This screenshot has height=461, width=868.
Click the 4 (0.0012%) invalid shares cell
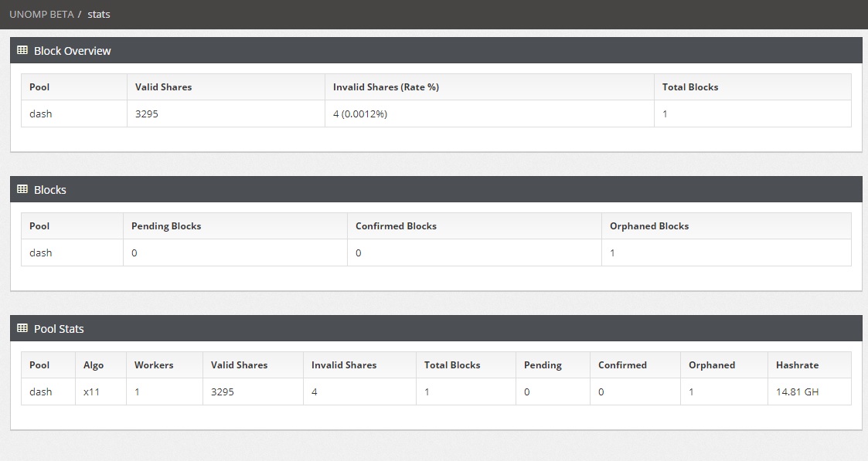(x=360, y=114)
